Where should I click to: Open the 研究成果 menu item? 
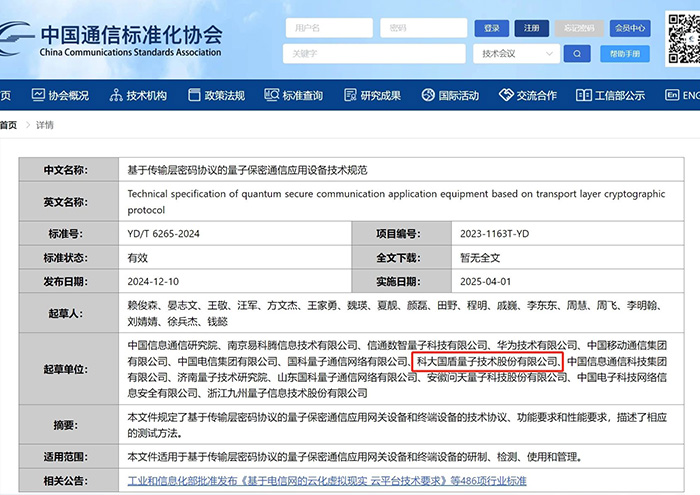point(372,95)
